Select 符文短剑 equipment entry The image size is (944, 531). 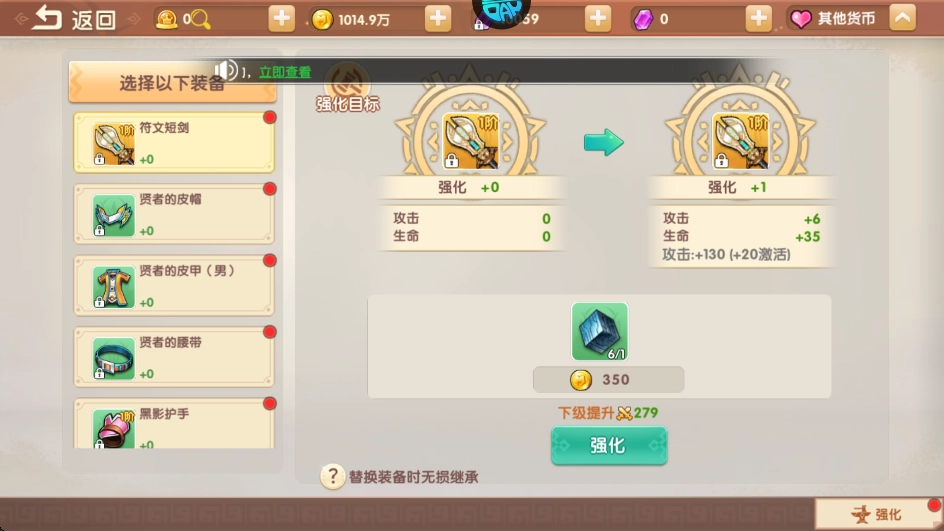point(174,142)
